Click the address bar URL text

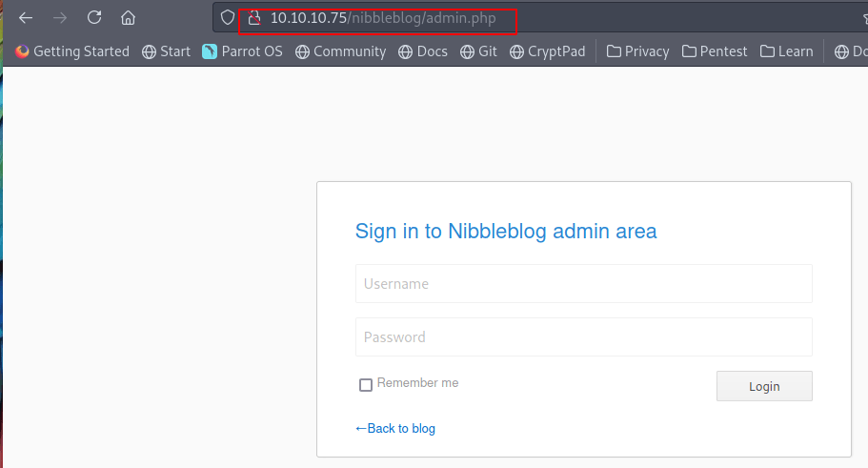click(383, 18)
